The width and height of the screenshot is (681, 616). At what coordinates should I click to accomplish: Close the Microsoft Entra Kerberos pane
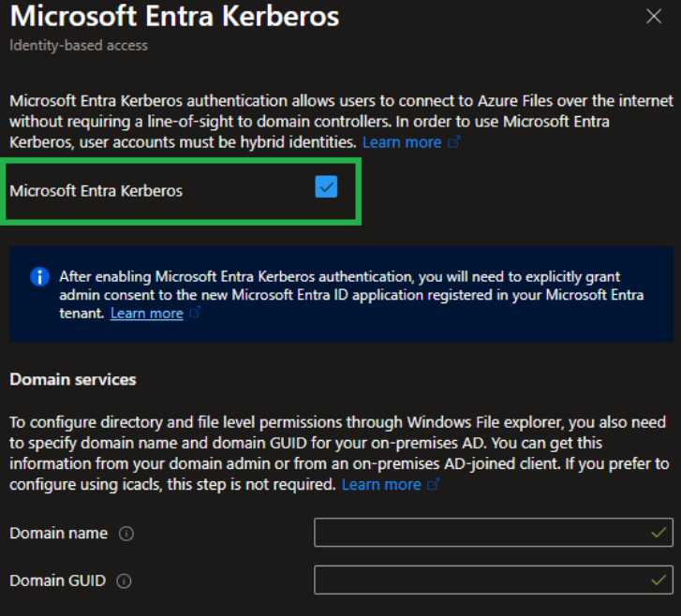(654, 16)
